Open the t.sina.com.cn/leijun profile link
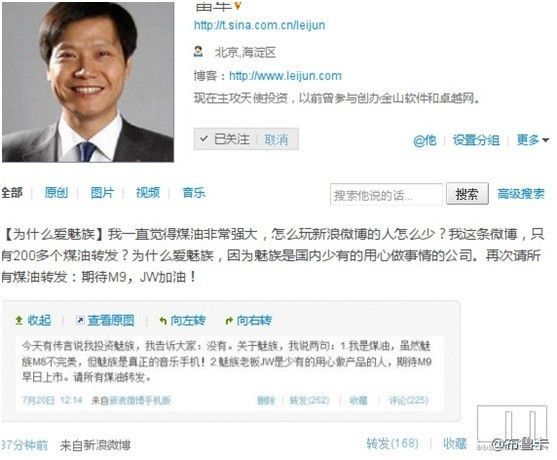557x460 pixels. (259, 25)
